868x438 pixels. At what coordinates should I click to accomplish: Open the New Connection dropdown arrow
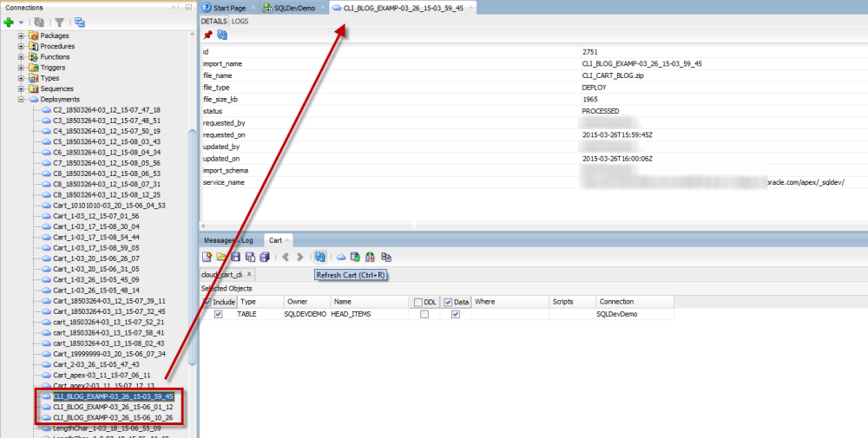tap(21, 23)
